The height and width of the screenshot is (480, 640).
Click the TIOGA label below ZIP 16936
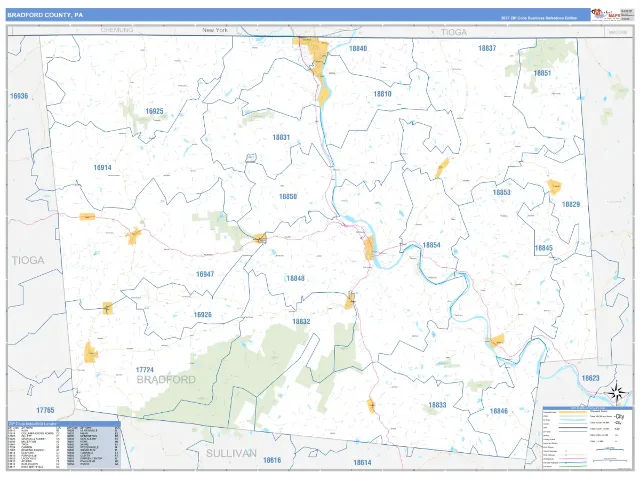(x=28, y=260)
